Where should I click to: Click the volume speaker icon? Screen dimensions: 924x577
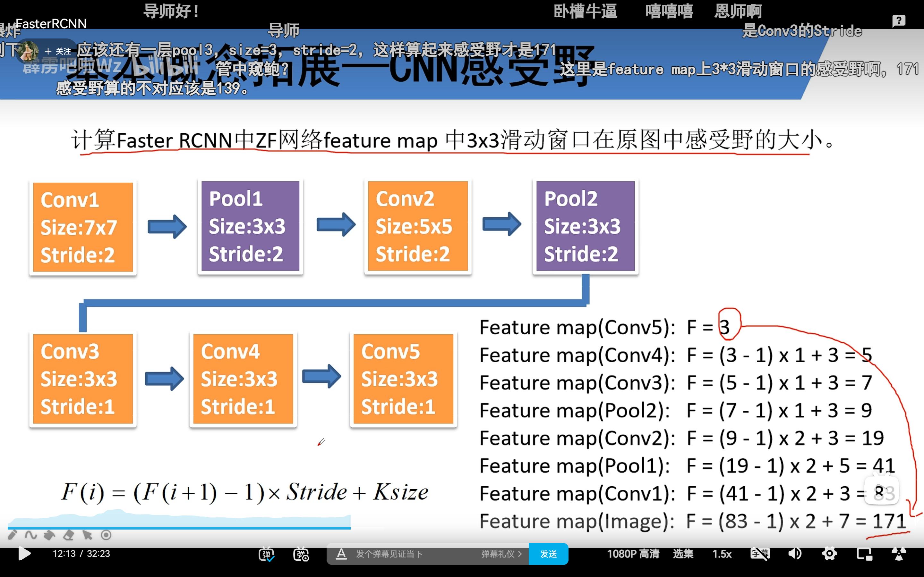coord(795,554)
